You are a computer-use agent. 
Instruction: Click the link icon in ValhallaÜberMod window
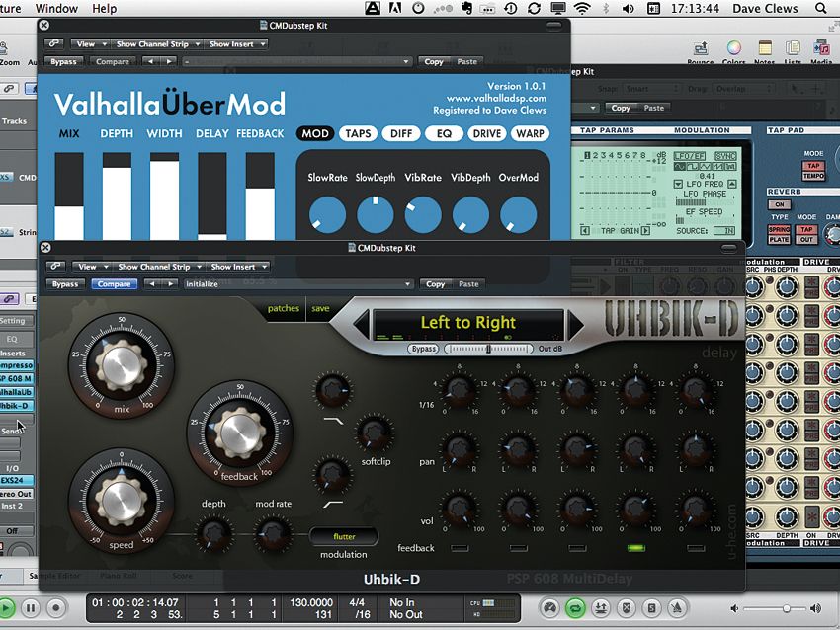pyautogui.click(x=54, y=43)
